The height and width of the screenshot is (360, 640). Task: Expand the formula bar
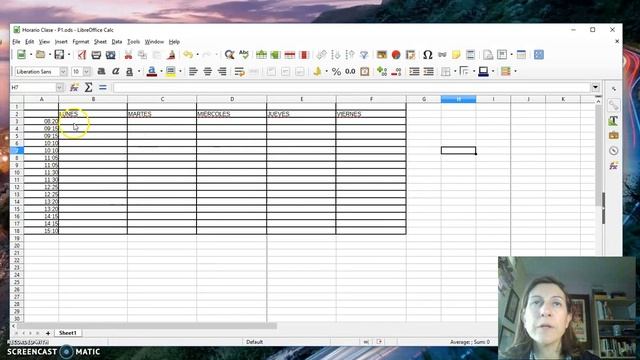(x=596, y=87)
